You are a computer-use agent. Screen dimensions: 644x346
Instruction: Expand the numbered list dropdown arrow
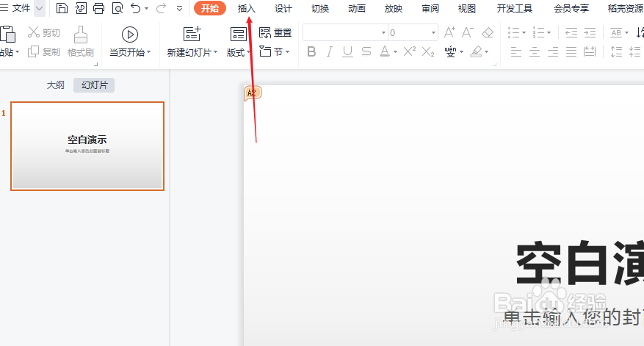[549, 33]
